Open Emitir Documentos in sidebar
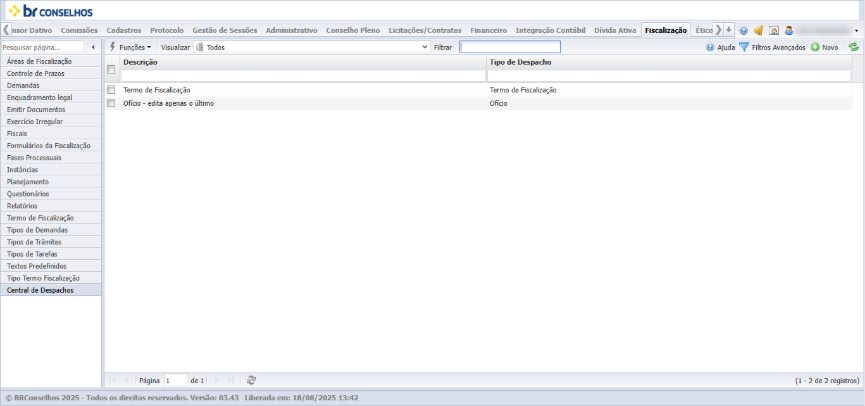The image size is (865, 406). 51,109
